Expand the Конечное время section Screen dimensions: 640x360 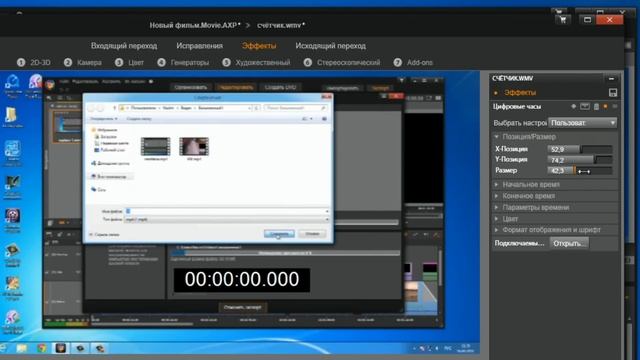497,196
